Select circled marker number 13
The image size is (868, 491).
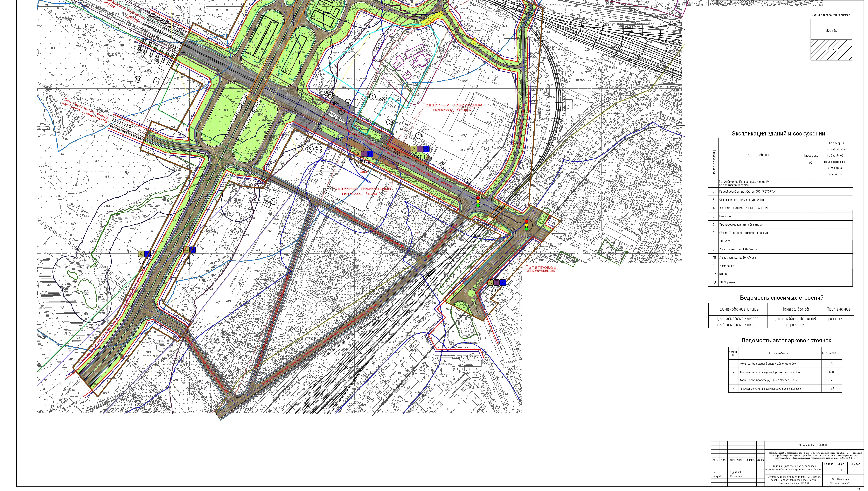tap(138, 79)
